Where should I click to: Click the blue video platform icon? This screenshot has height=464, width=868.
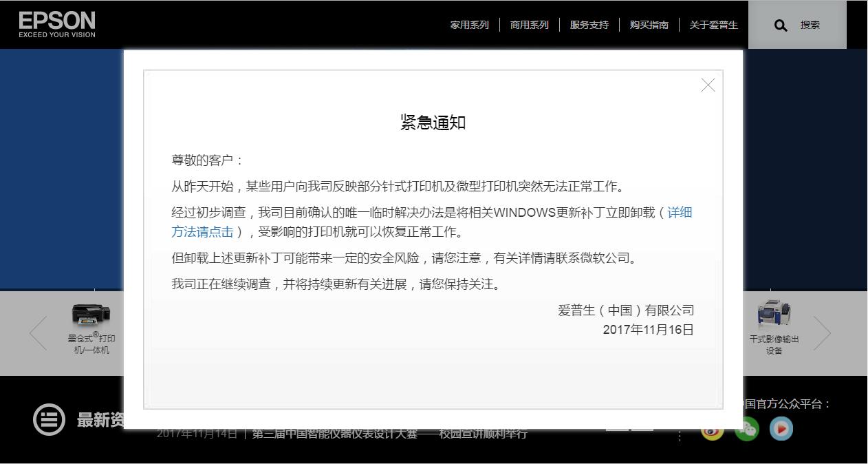tap(782, 429)
